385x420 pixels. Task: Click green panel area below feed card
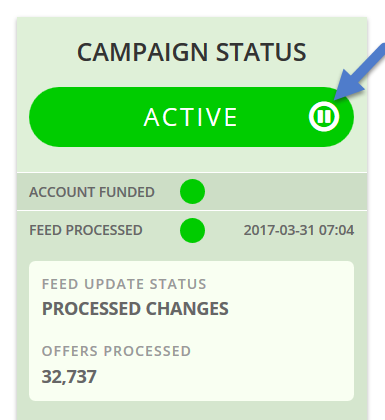pyautogui.click(x=192, y=411)
